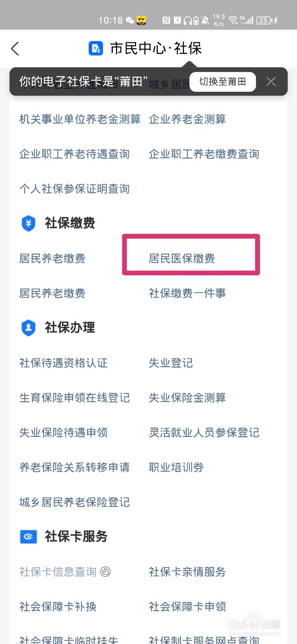Select 社保缴费一件事

tap(187, 293)
